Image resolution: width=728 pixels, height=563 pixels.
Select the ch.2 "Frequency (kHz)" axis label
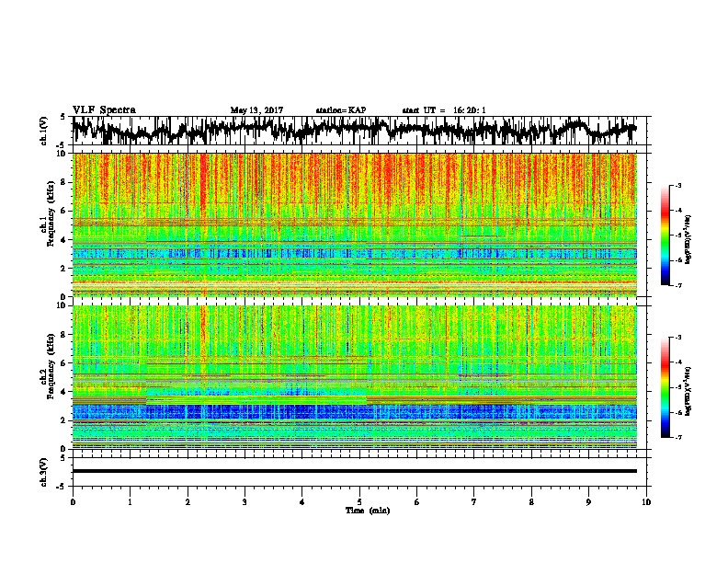(x=51, y=366)
